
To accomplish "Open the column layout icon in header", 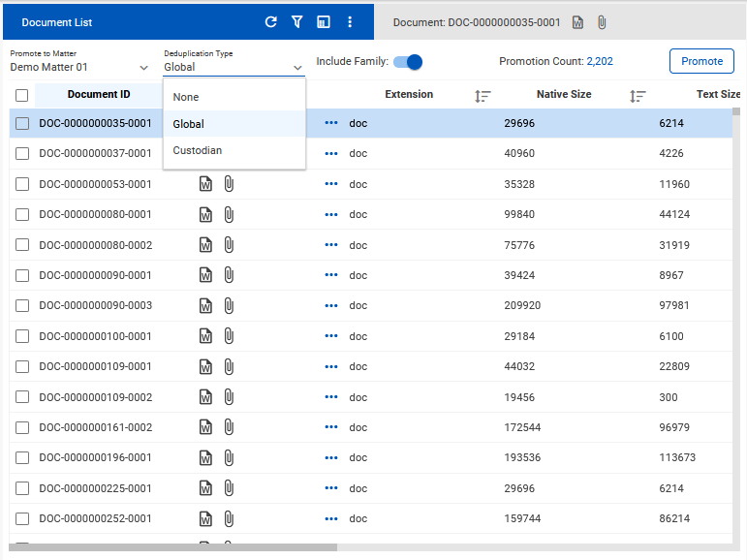I will pyautogui.click(x=324, y=22).
